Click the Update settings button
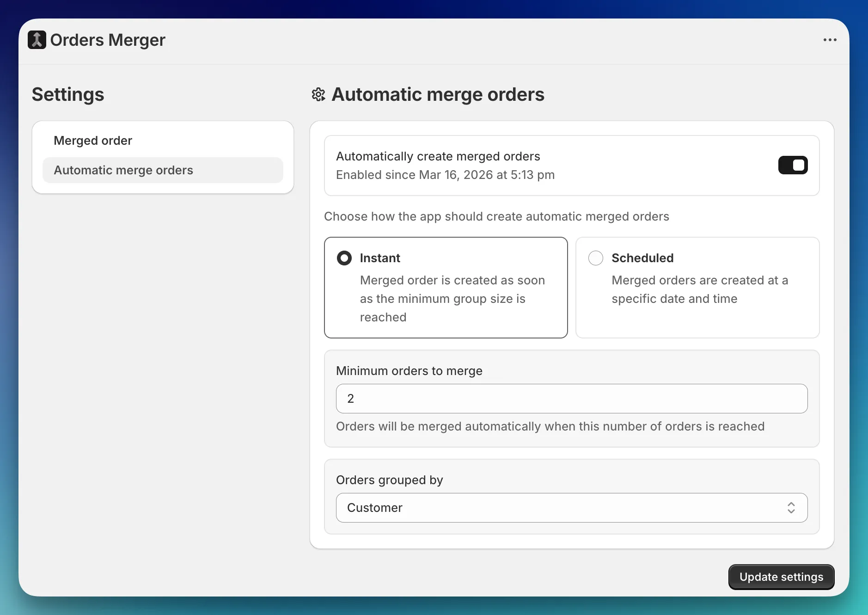Screen dimensions: 868x615 tap(781, 576)
